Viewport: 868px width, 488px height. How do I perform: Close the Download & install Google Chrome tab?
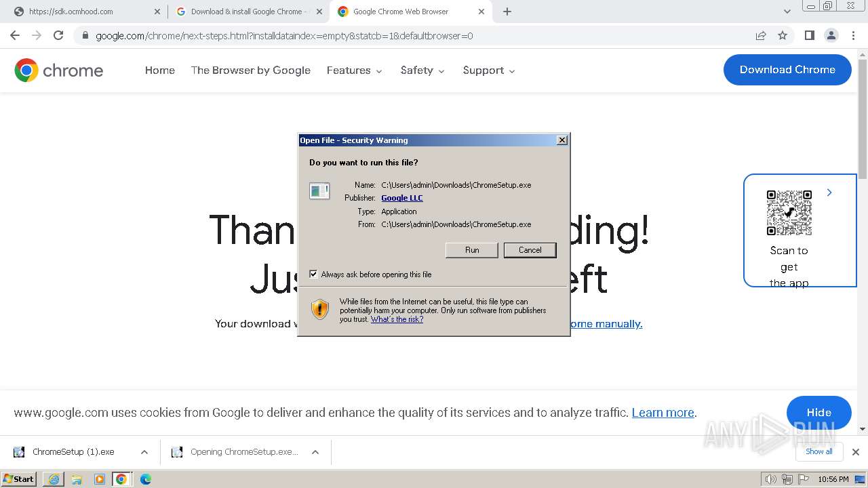point(320,12)
